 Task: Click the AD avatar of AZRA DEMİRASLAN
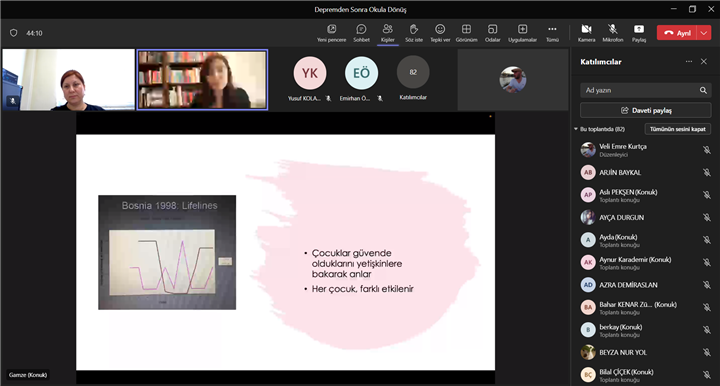tap(588, 285)
